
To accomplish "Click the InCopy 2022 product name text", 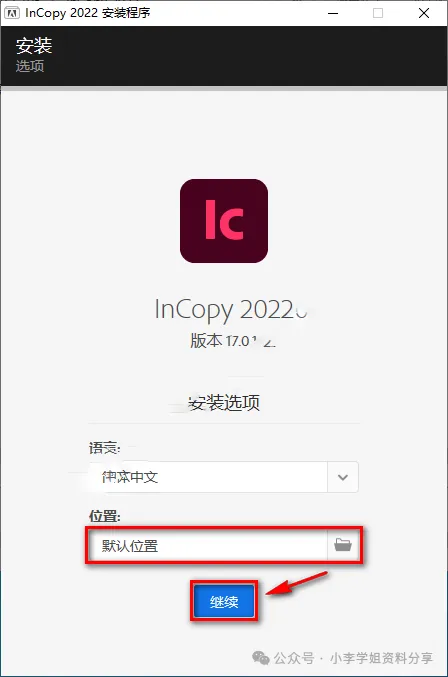I will point(230,310).
